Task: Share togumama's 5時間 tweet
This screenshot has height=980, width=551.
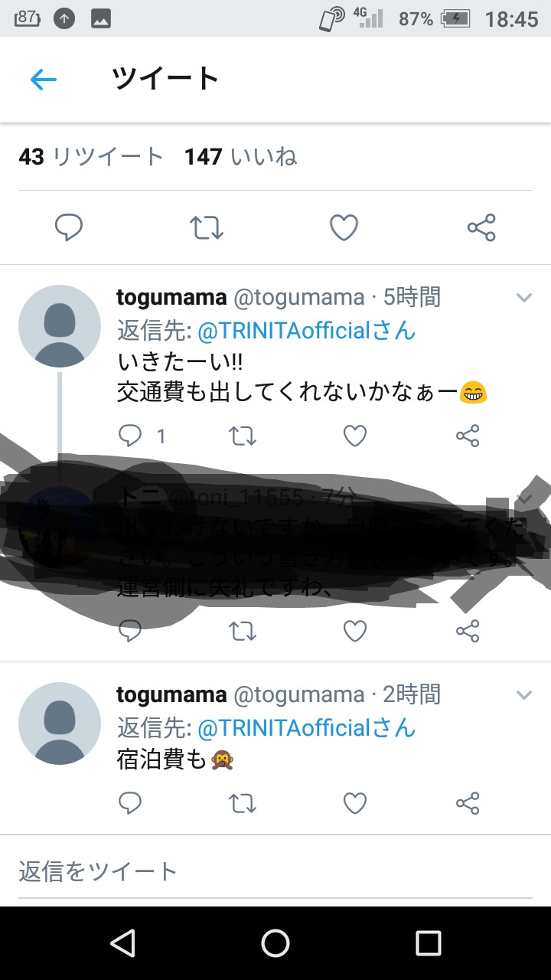Action: tap(468, 436)
